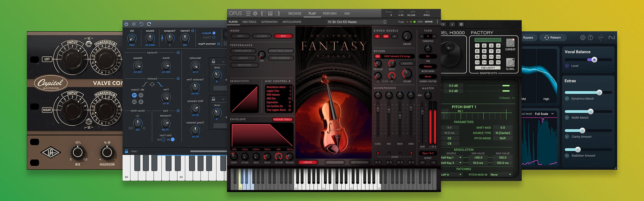Click the help question mark icon near Relearn
Screen dimensions: 644x201
tap(591, 37)
